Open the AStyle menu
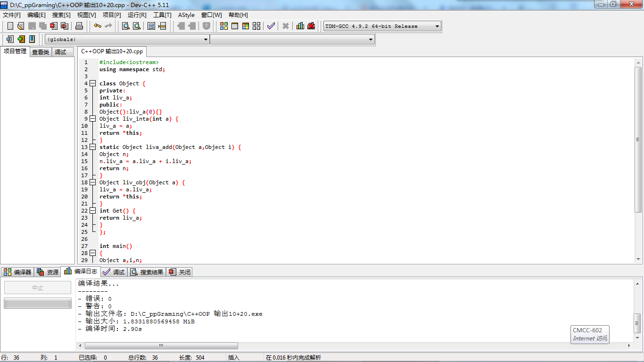 (x=186, y=15)
